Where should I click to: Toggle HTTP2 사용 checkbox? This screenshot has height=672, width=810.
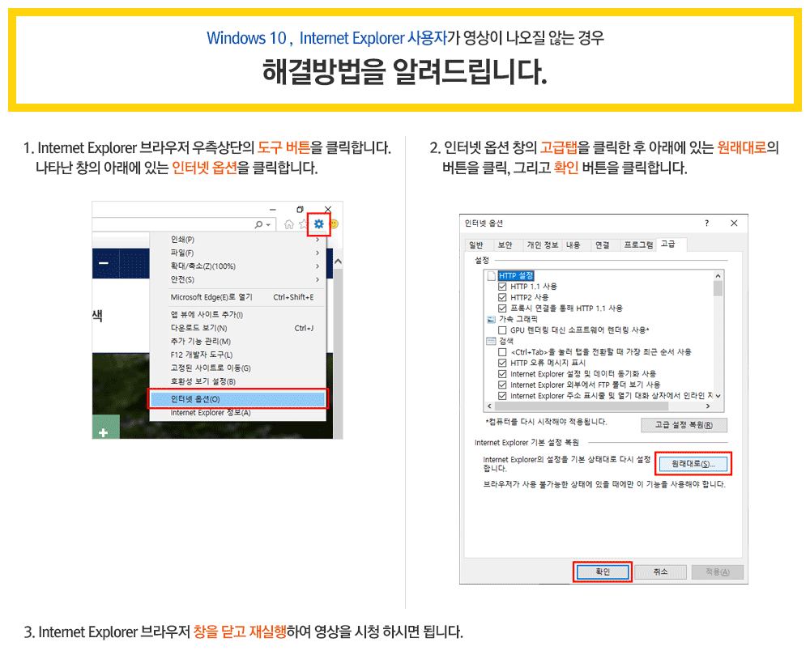click(502, 297)
